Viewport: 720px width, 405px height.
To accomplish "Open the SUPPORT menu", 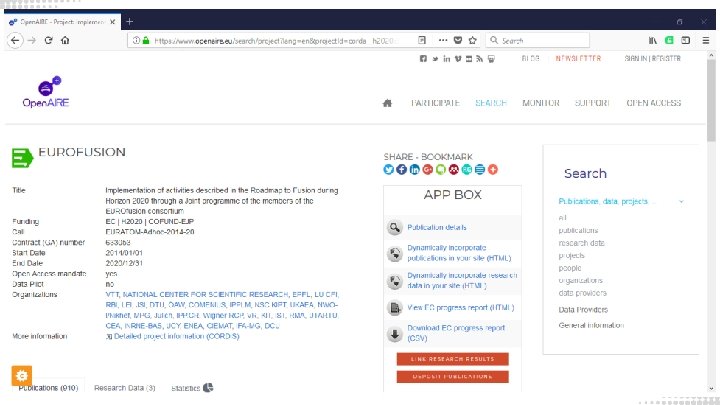I will tap(592, 103).
